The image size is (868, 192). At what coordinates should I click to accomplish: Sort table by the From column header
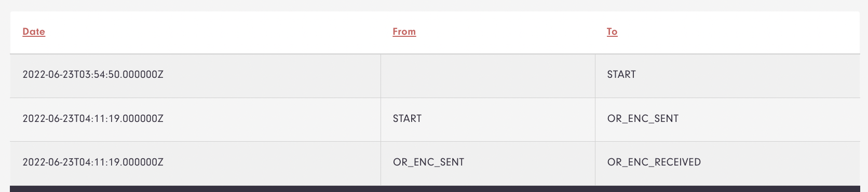(404, 32)
